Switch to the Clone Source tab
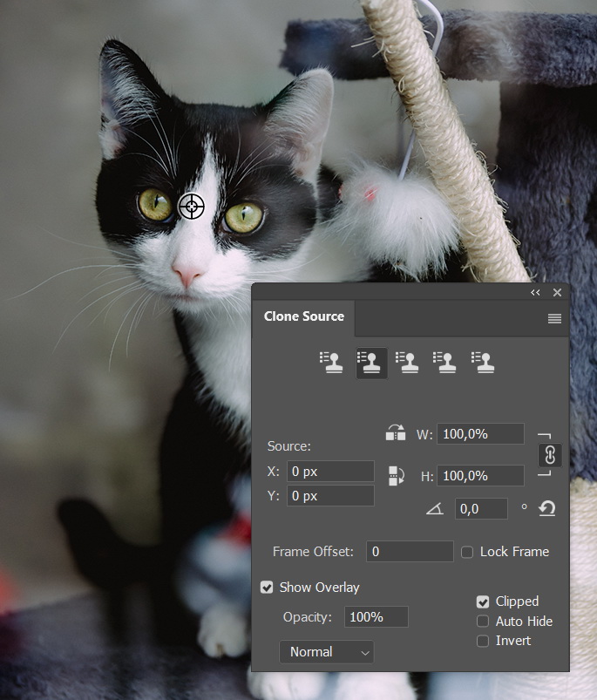The height and width of the screenshot is (700, 597). pos(304,316)
